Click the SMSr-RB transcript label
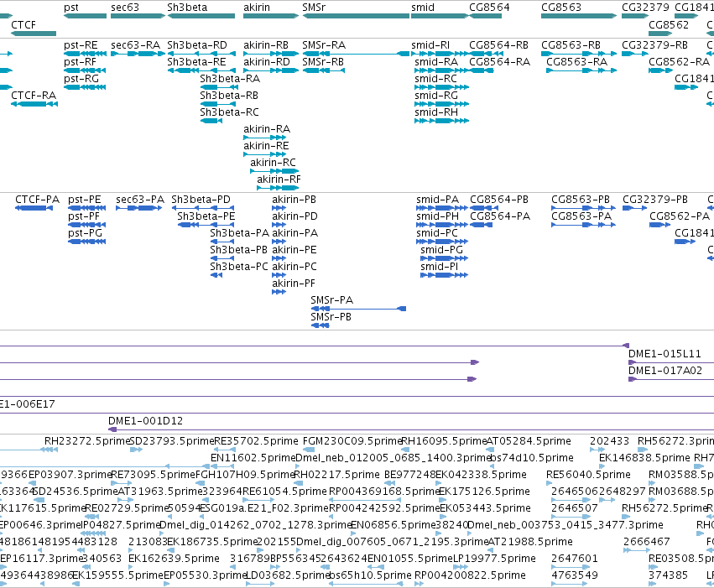The height and width of the screenshot is (588, 714). click(323, 62)
